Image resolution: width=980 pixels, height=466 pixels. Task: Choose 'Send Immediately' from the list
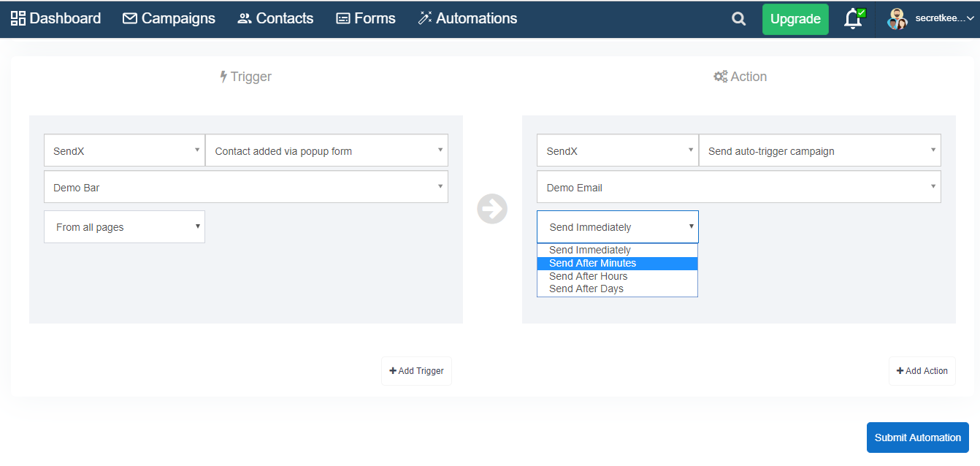[x=618, y=250]
